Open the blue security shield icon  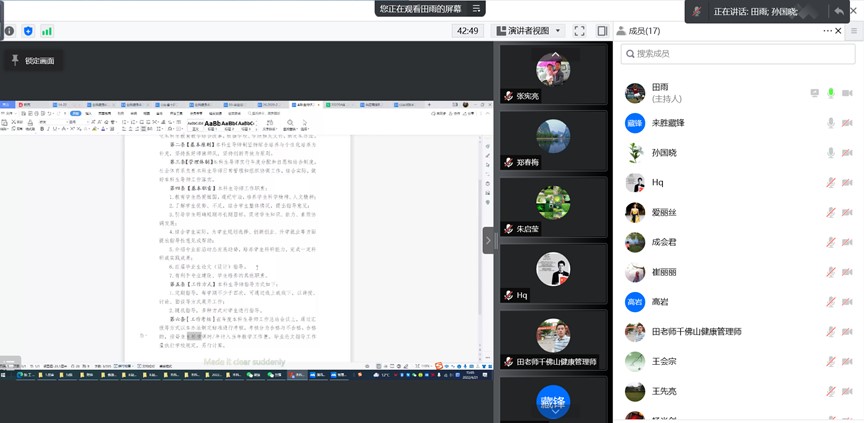pyautogui.click(x=28, y=31)
